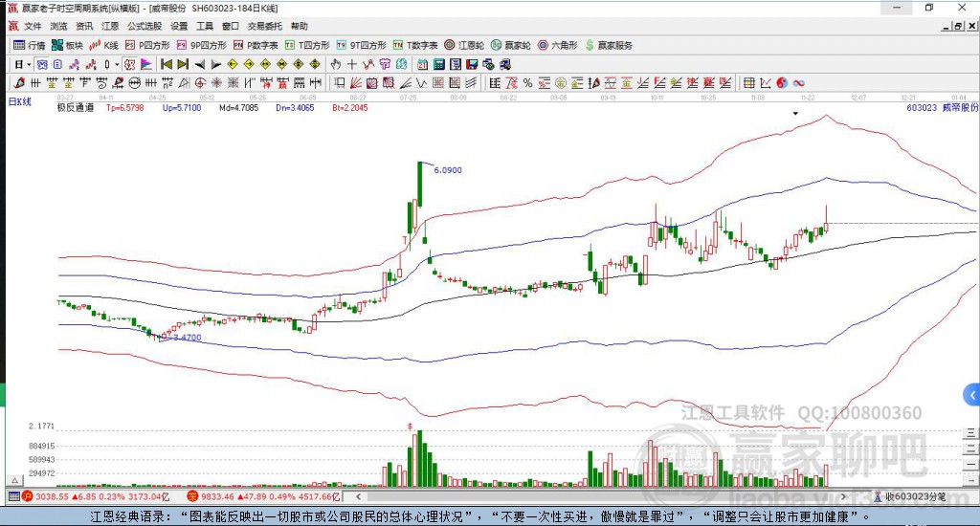Open the 9T四方形 tool

[x=361, y=45]
